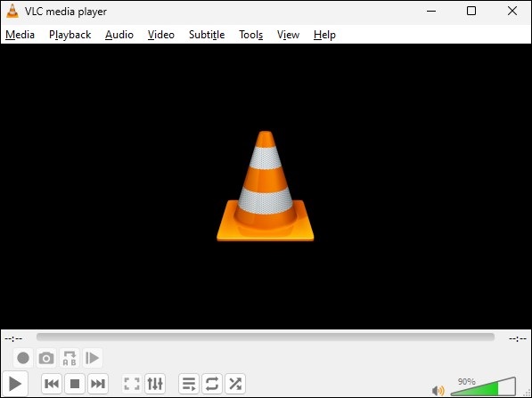Click elapsed time label at left

pyautogui.click(x=13, y=338)
